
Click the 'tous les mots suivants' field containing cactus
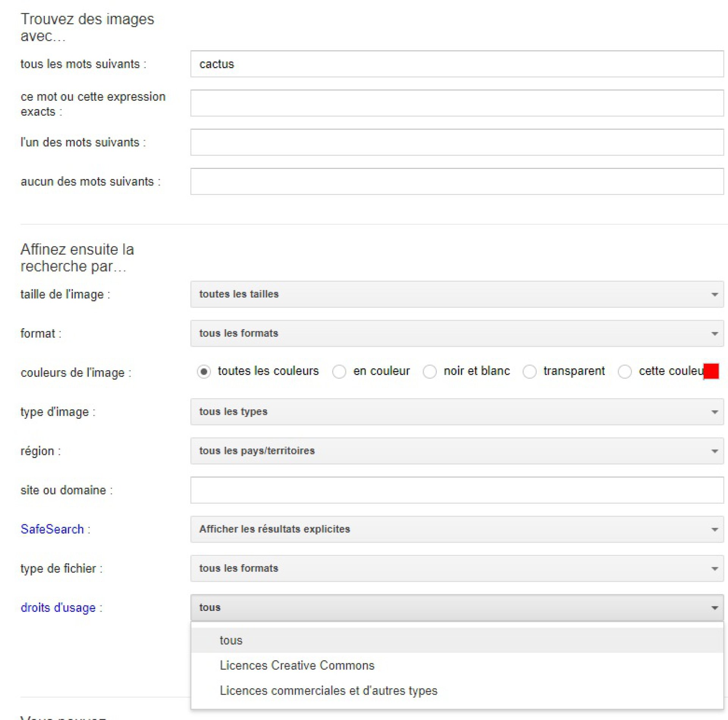point(457,64)
